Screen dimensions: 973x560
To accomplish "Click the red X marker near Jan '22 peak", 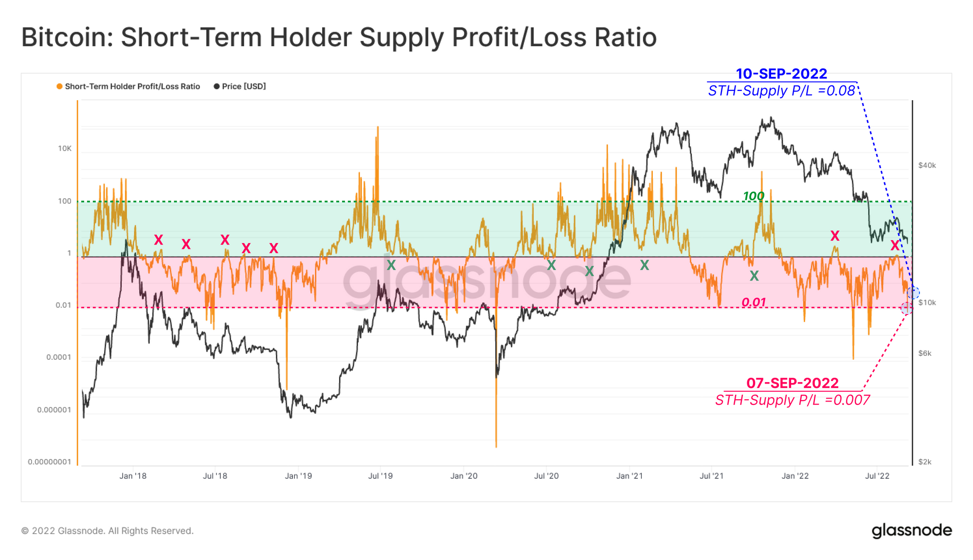I will click(x=835, y=236).
